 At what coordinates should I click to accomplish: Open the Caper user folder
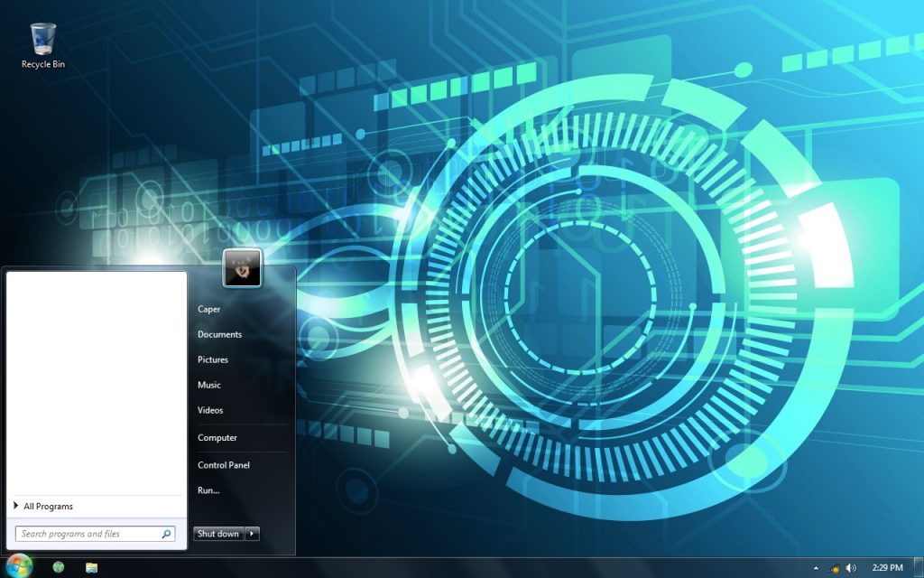click(x=209, y=309)
